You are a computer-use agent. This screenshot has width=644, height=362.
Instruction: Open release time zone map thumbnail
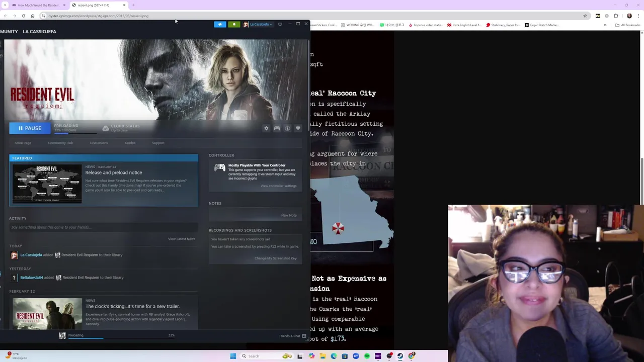[47, 184]
